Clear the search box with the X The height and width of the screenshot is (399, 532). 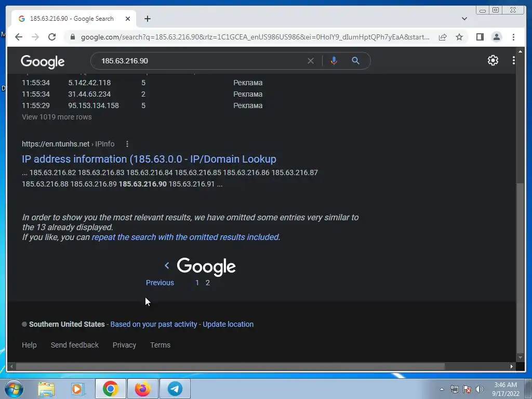pyautogui.click(x=311, y=61)
